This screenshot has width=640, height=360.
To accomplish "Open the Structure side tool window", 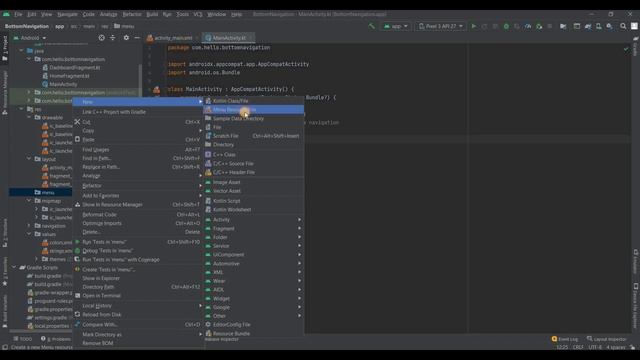I will coord(5,233).
